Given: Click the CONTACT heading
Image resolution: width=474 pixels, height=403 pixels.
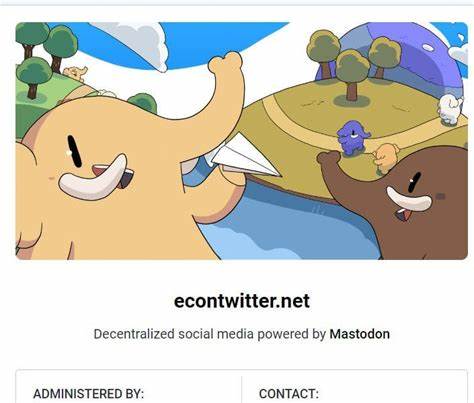Looking at the screenshot, I should tap(289, 394).
